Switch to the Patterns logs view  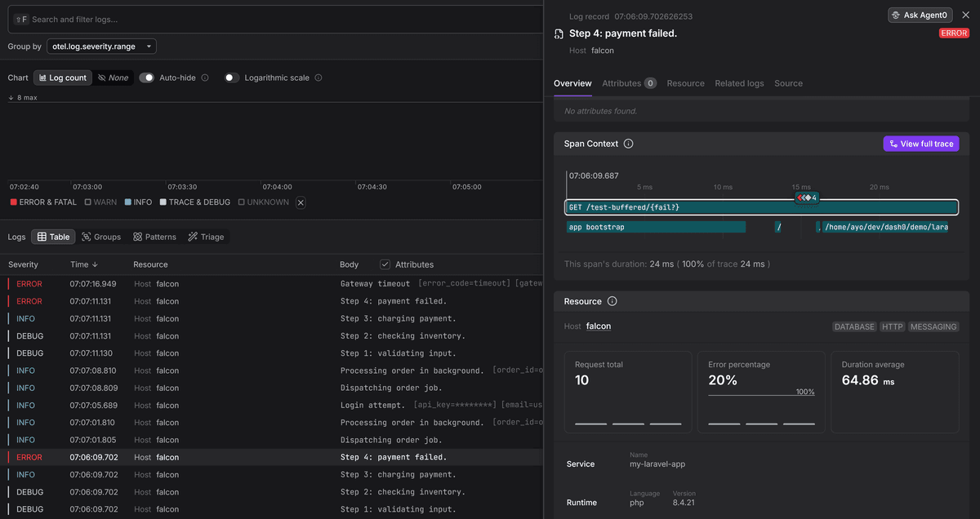pyautogui.click(x=154, y=237)
